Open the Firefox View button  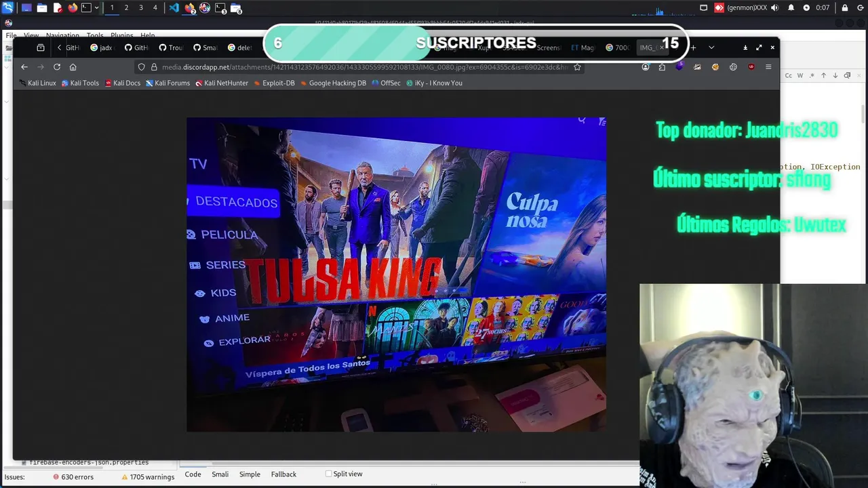tap(41, 47)
